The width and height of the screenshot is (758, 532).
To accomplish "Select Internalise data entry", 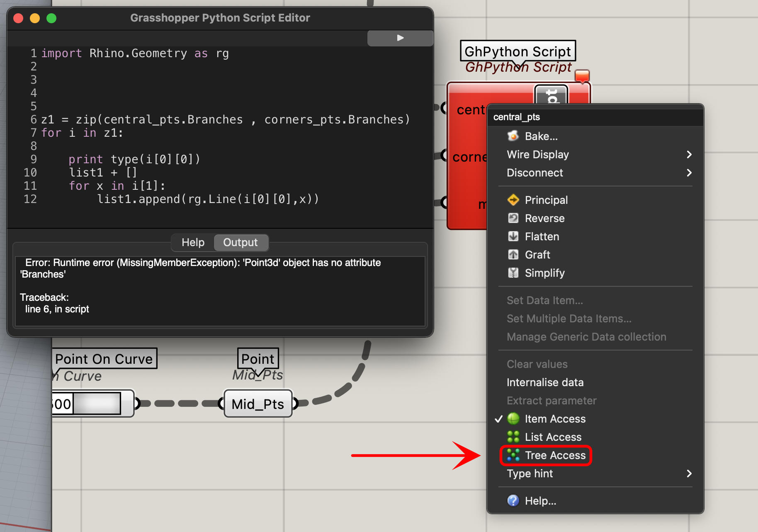I will pyautogui.click(x=595, y=382).
